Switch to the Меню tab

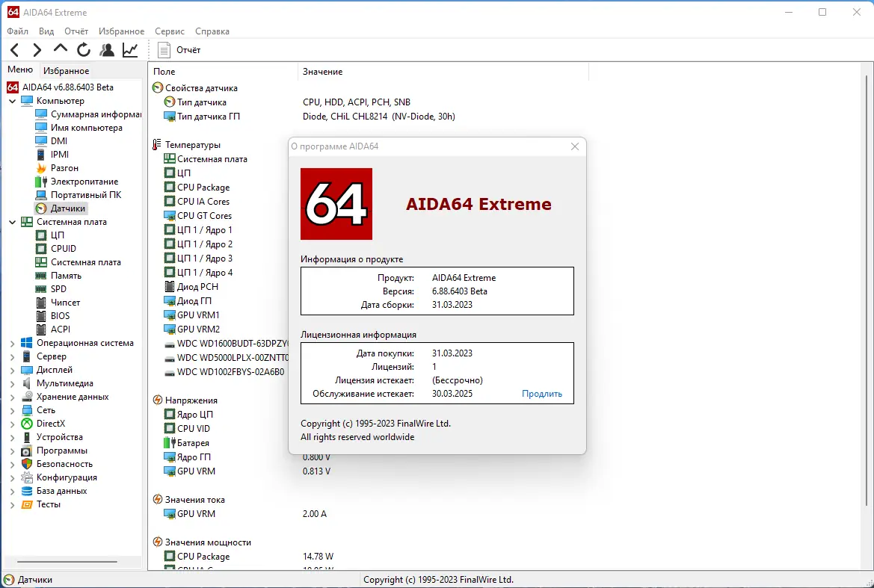(20, 69)
